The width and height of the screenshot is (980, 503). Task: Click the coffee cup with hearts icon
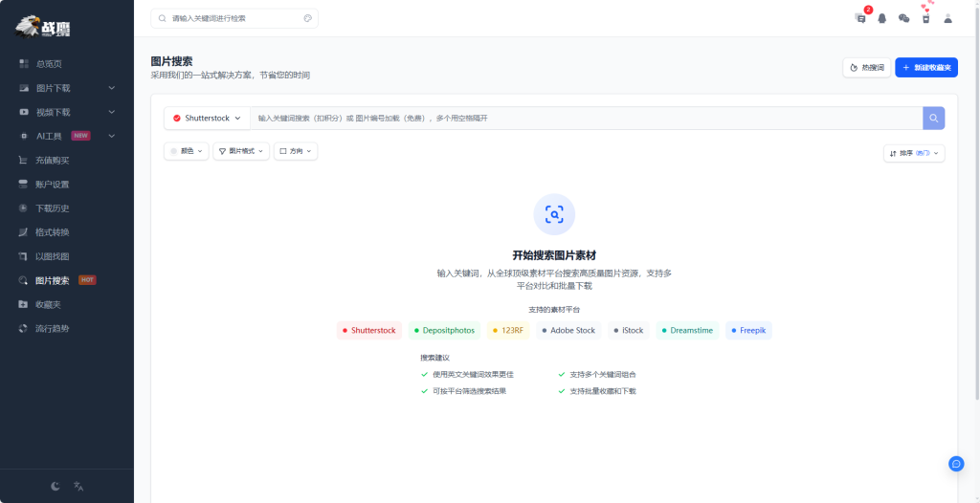925,16
